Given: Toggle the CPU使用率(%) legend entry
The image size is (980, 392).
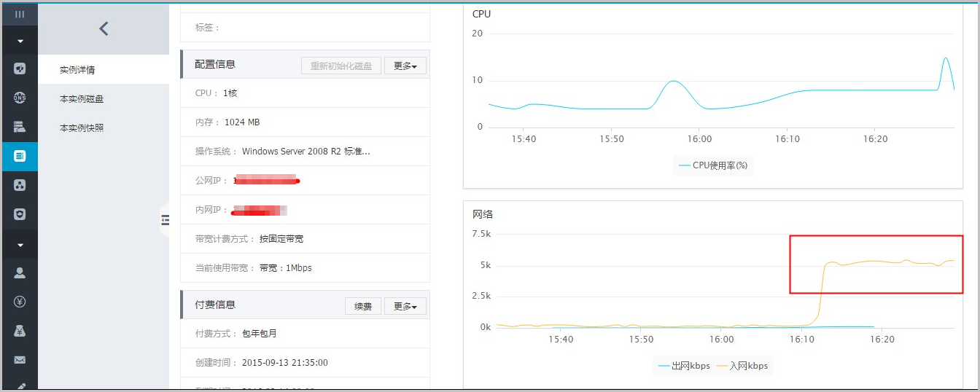Looking at the screenshot, I should [x=713, y=165].
